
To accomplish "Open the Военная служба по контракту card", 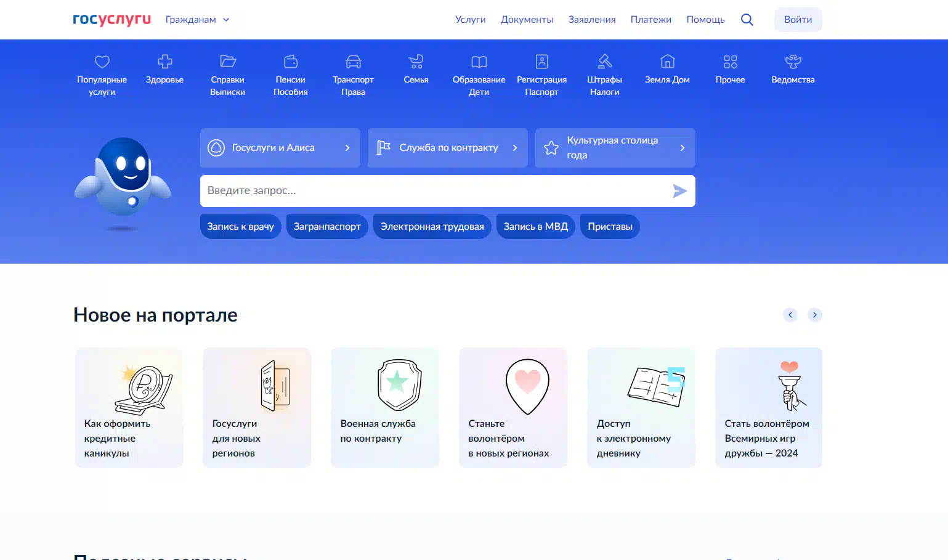I will coord(385,407).
